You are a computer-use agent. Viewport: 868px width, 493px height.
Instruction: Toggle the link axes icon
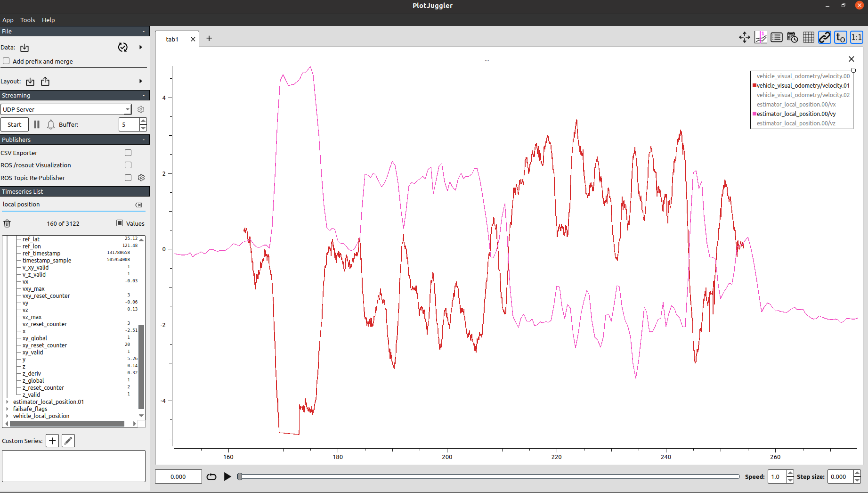pos(825,38)
